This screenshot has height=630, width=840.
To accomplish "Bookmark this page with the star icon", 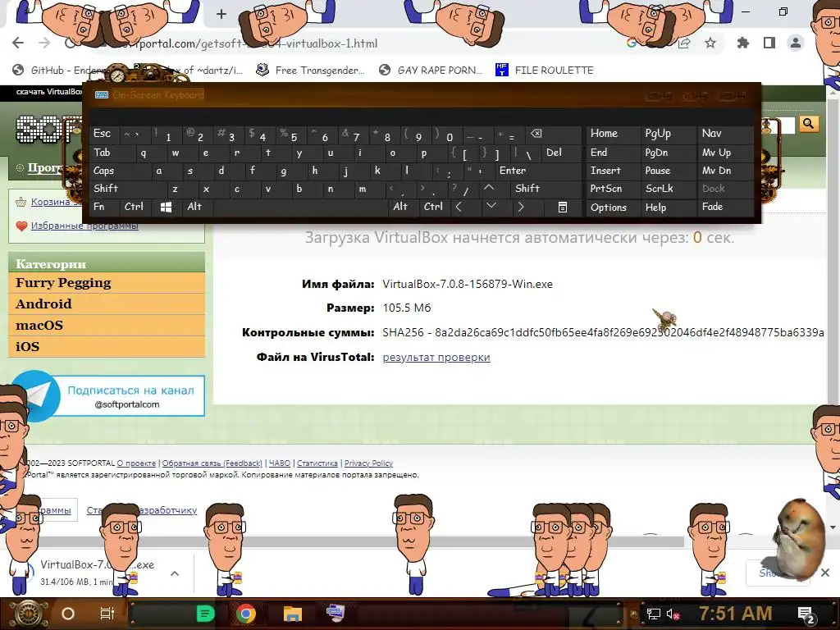I will (710, 43).
